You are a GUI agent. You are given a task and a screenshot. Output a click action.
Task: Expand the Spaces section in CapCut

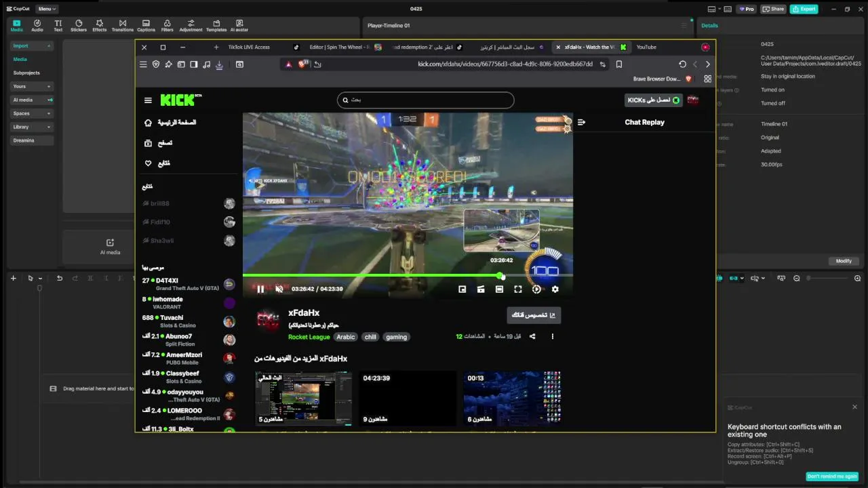(31, 113)
